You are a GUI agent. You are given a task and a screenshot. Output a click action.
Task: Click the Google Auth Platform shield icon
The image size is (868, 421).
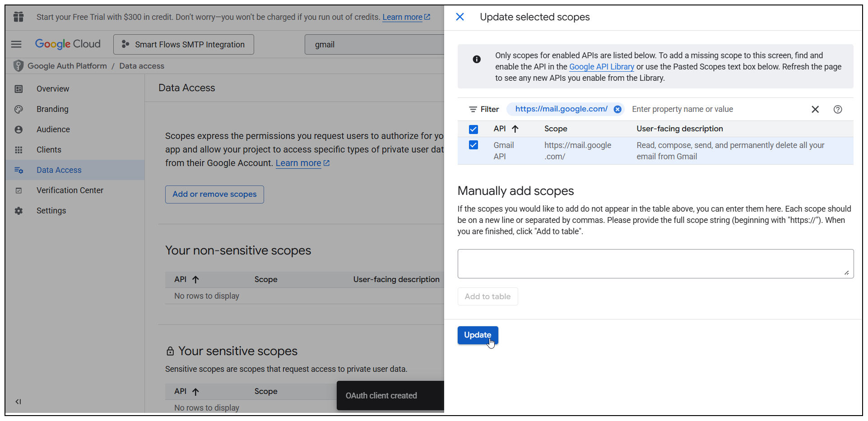tap(18, 66)
